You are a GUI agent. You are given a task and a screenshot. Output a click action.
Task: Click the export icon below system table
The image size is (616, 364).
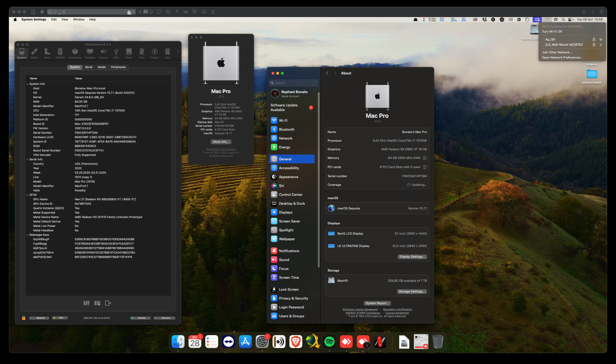(108, 303)
